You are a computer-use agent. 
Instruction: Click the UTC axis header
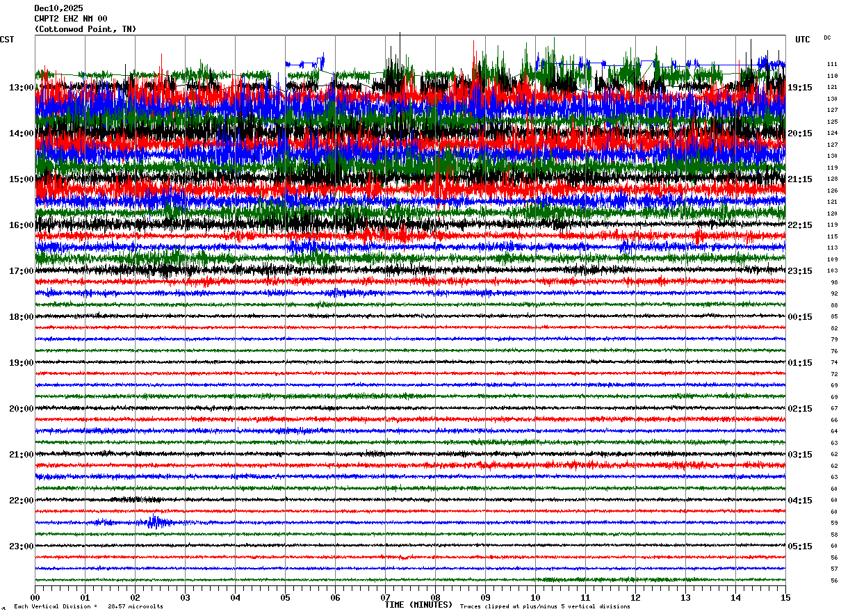coord(803,40)
